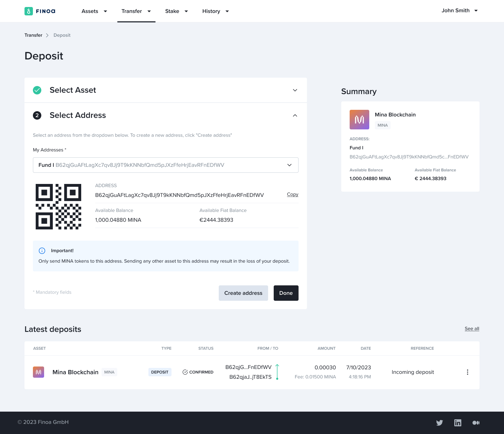Collapse the Select Address section chevron

(295, 115)
